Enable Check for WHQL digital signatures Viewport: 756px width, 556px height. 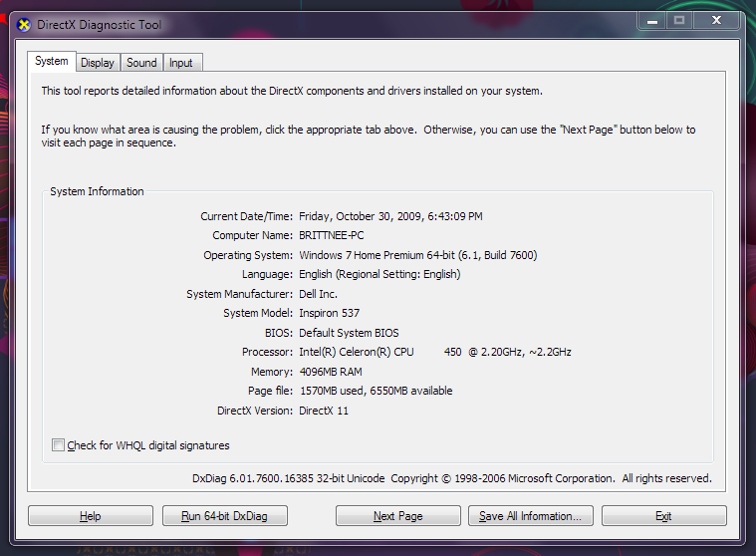point(59,445)
